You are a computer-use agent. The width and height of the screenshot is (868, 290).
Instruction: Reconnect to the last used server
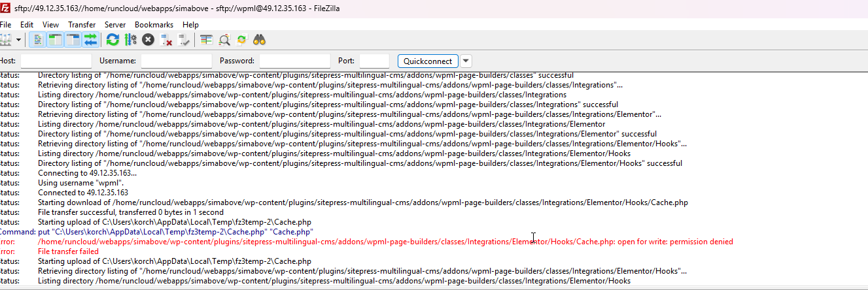(x=184, y=40)
